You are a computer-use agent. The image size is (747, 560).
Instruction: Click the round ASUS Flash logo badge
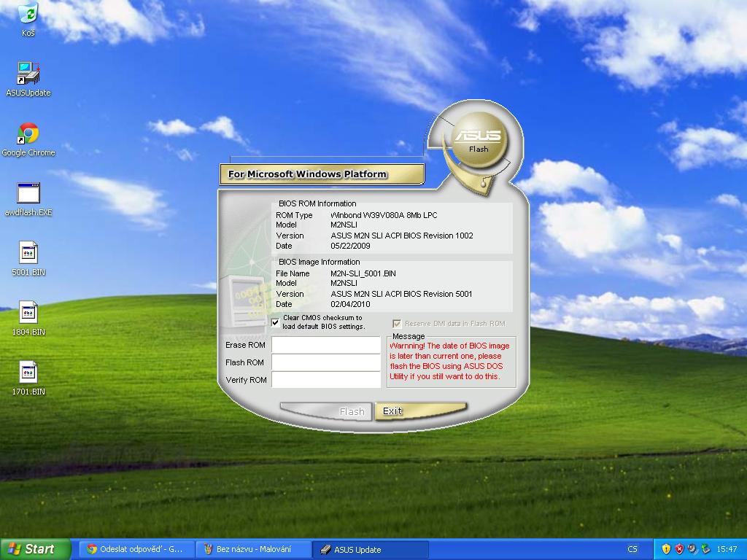point(479,139)
